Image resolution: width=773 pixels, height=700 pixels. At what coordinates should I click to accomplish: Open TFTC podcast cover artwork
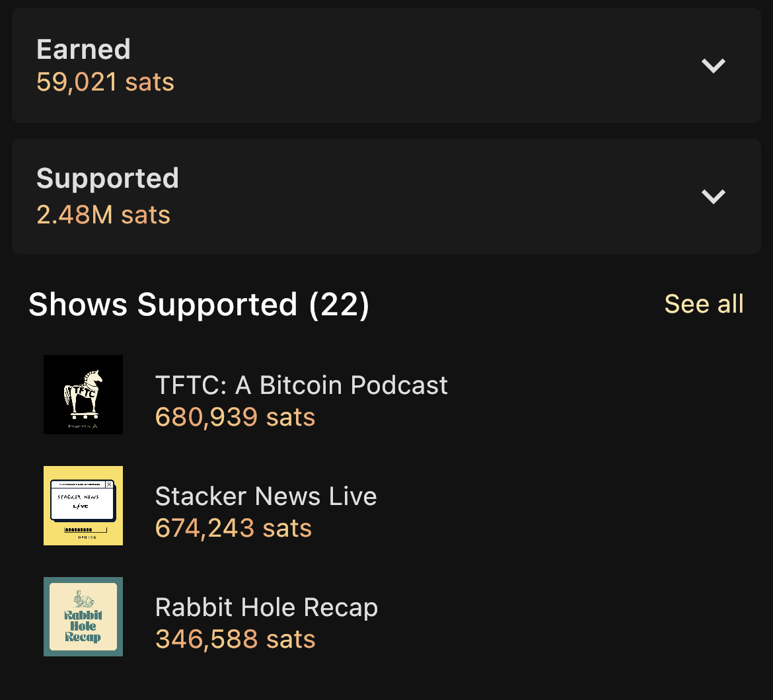coord(83,395)
